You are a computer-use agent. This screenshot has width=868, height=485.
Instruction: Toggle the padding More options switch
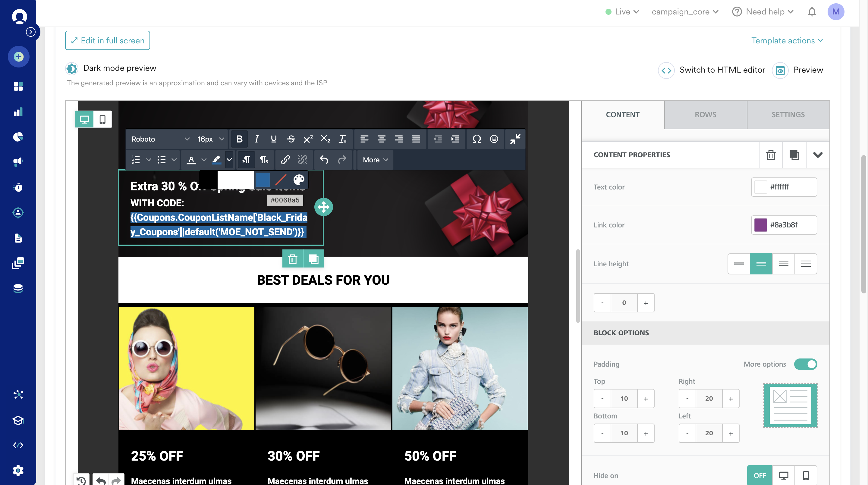pyautogui.click(x=805, y=364)
